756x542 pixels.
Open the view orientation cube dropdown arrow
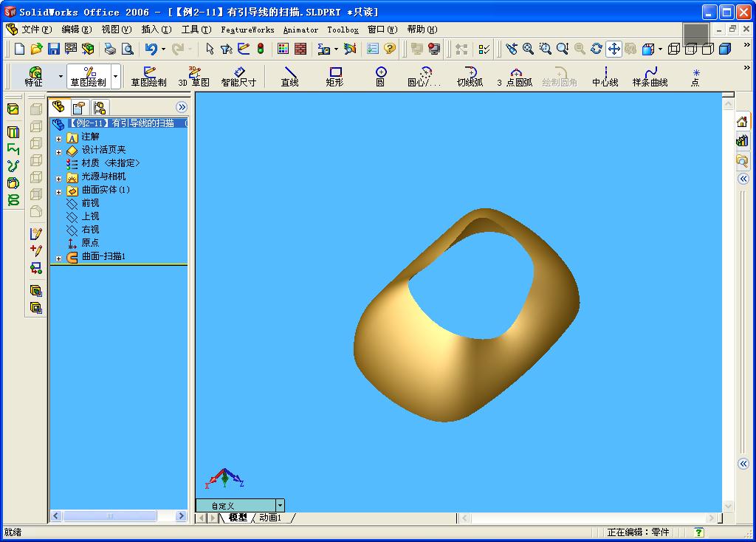point(660,49)
